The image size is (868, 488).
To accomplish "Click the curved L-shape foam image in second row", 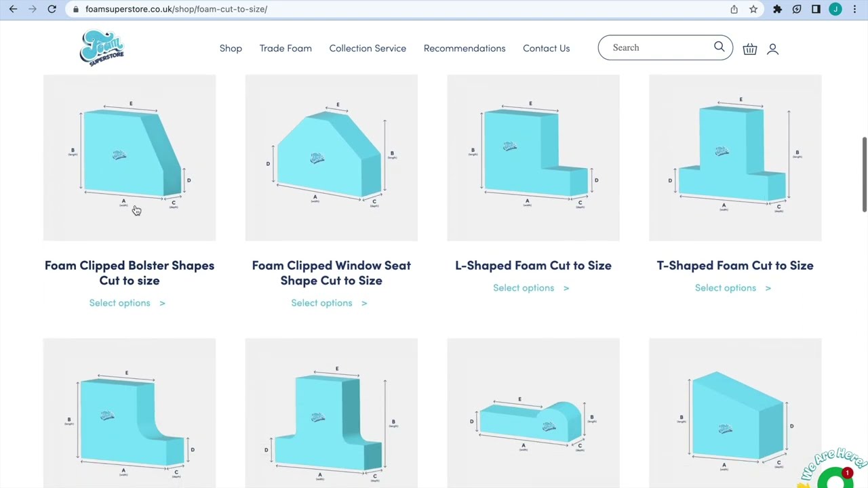I will point(130,413).
